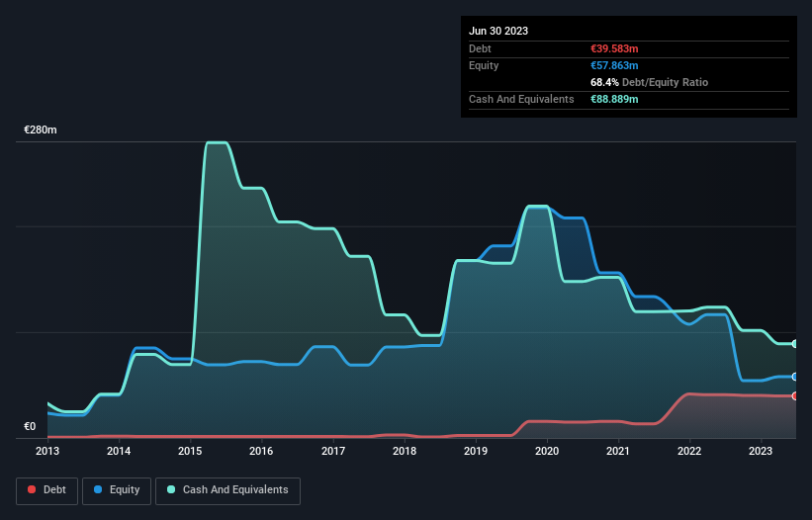Select the 2015 x-axis label
This screenshot has height=520, width=812.
point(190,452)
